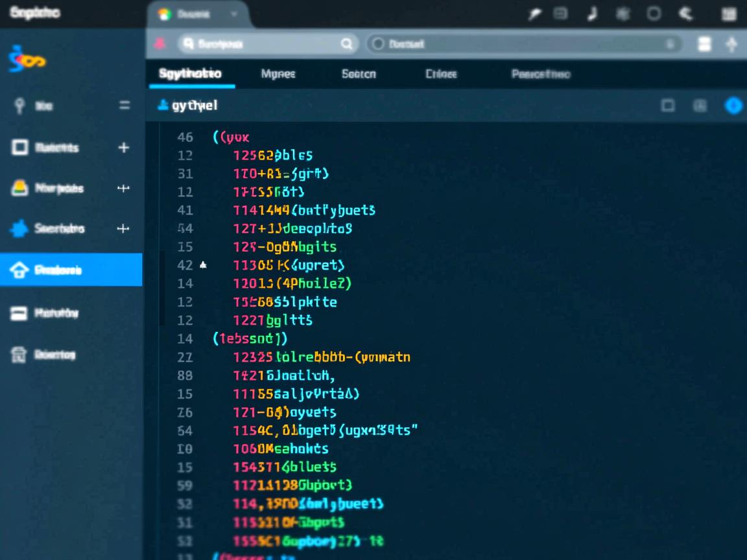This screenshot has width=747, height=560.
Task: Expand the square icon row with its plus
Action: point(123,148)
